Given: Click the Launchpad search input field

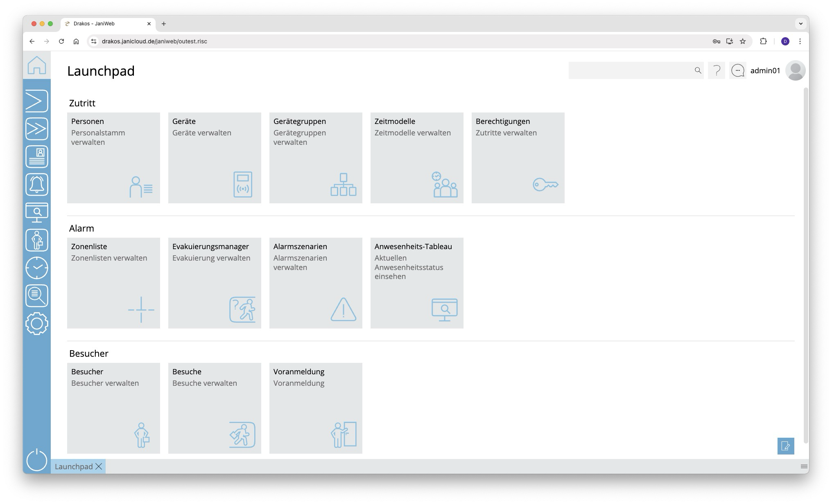Looking at the screenshot, I should tap(631, 71).
